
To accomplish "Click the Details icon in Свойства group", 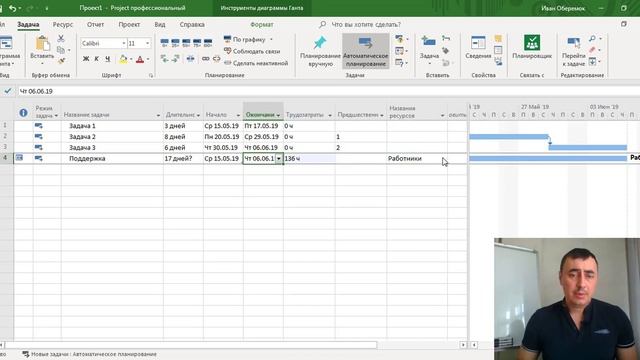I will [x=498, y=50].
